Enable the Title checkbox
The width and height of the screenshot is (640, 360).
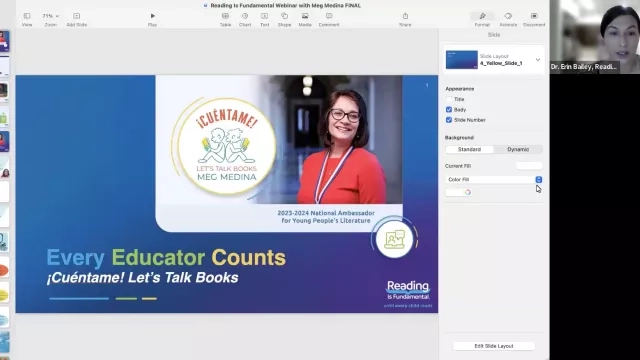[x=449, y=99]
